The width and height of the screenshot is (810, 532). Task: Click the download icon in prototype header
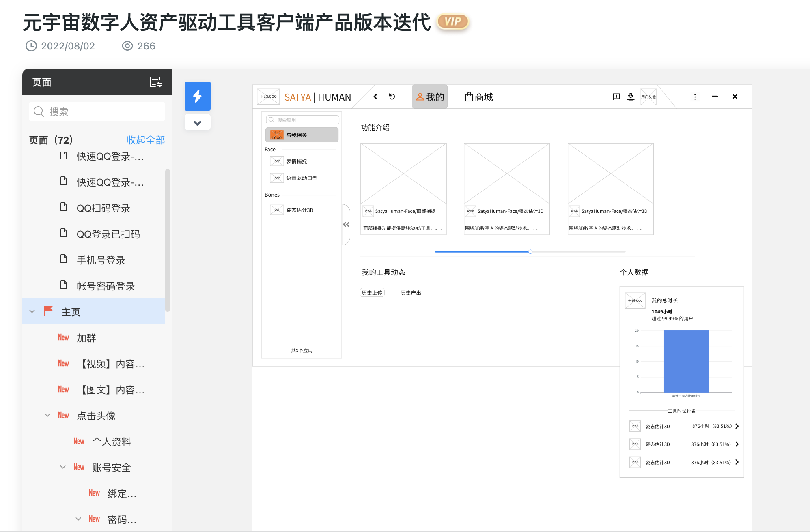point(631,97)
